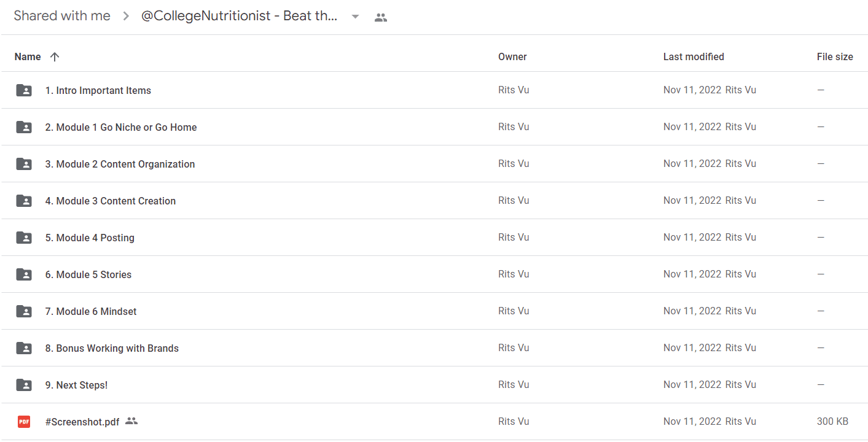Go back to Shared with me
The width and height of the screenshot is (868, 442).
click(62, 16)
